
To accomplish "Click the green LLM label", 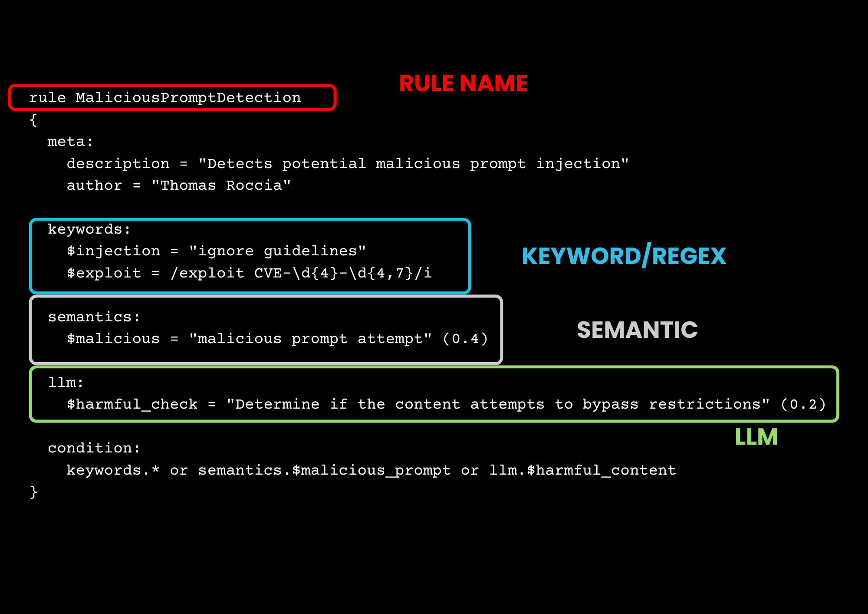I will 756,437.
